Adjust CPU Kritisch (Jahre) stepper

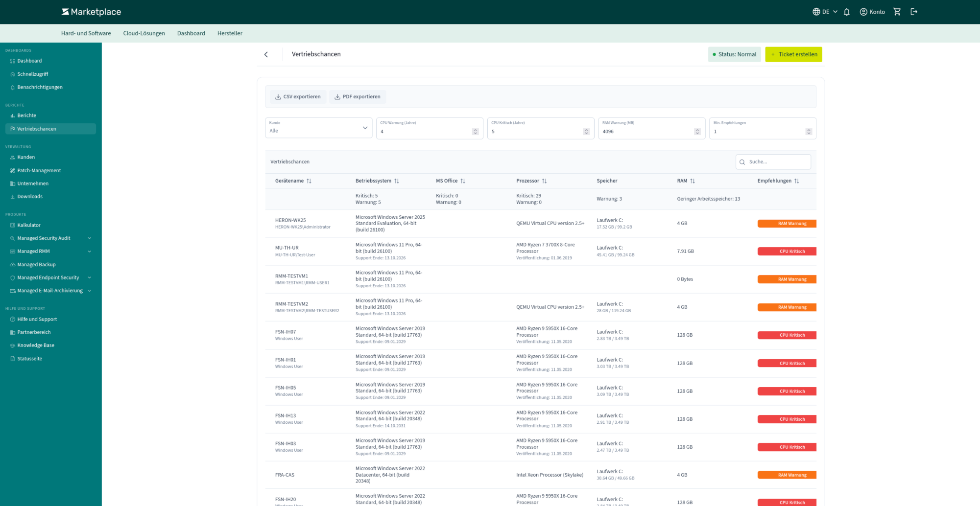(586, 132)
